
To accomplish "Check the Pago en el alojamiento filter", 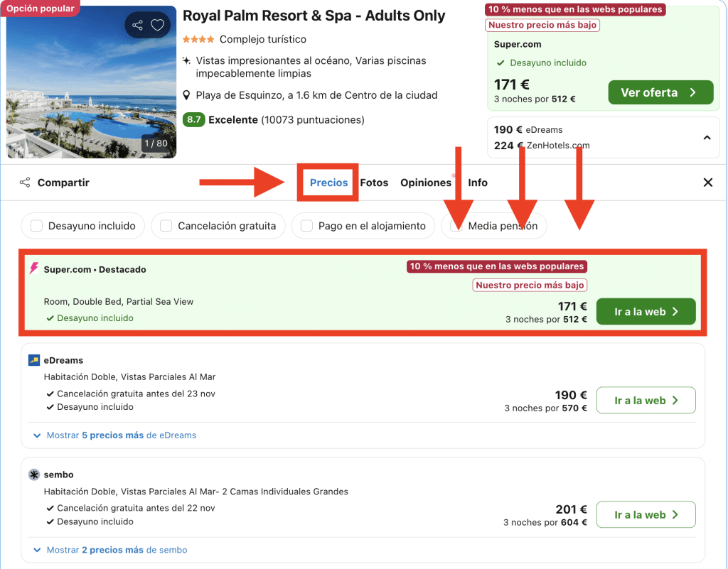I will 307,226.
